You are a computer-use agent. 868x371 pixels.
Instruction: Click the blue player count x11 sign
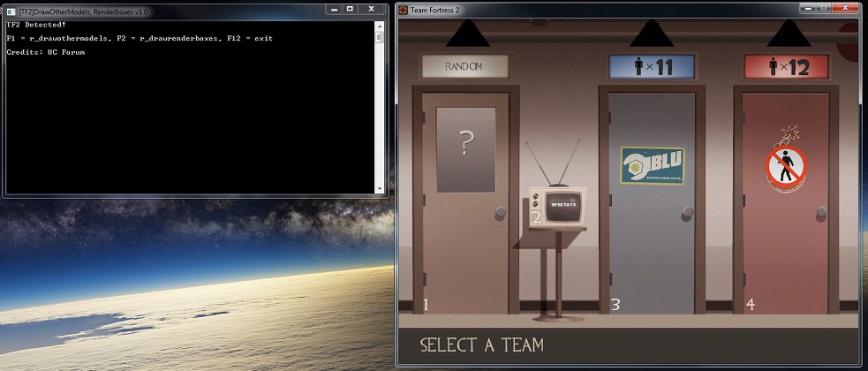point(652,67)
